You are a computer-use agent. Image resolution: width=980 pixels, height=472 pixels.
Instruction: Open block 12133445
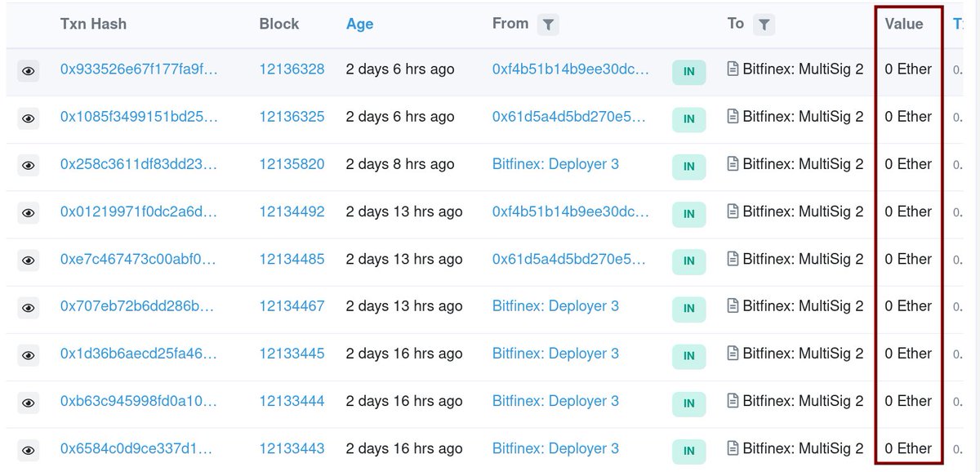(292, 354)
